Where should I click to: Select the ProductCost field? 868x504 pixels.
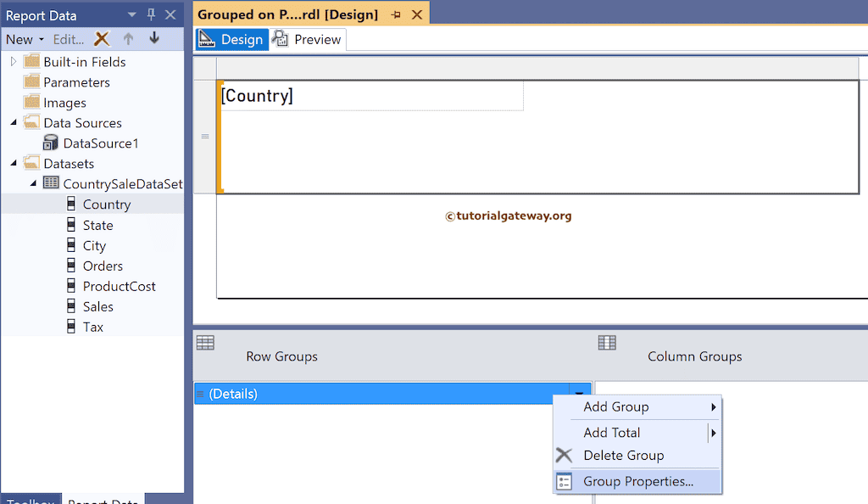point(119,286)
